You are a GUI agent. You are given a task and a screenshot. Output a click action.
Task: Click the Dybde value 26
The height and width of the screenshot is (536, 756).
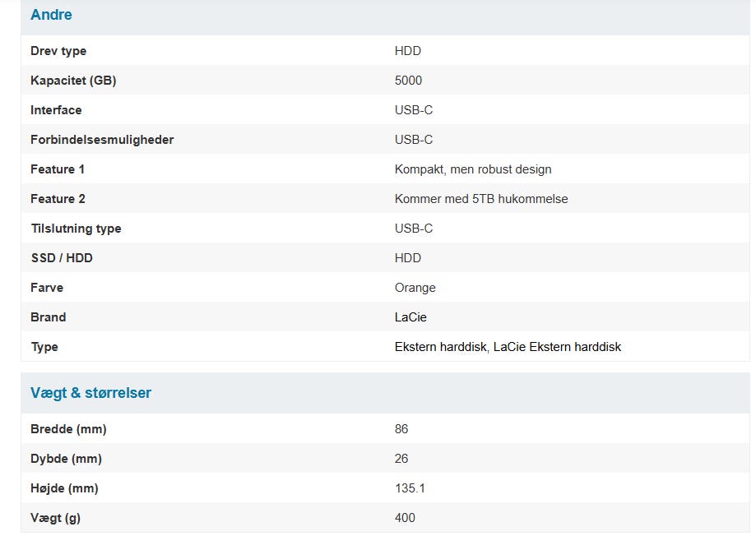pyautogui.click(x=401, y=459)
